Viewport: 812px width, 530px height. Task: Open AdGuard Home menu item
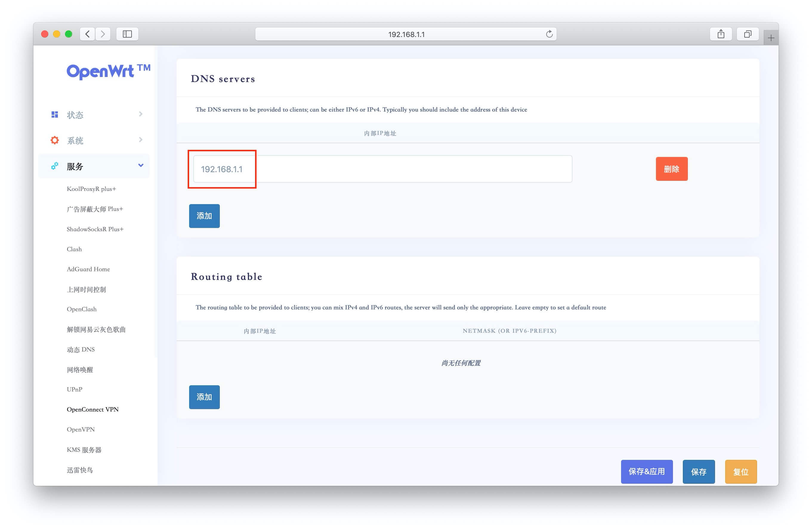click(x=88, y=269)
